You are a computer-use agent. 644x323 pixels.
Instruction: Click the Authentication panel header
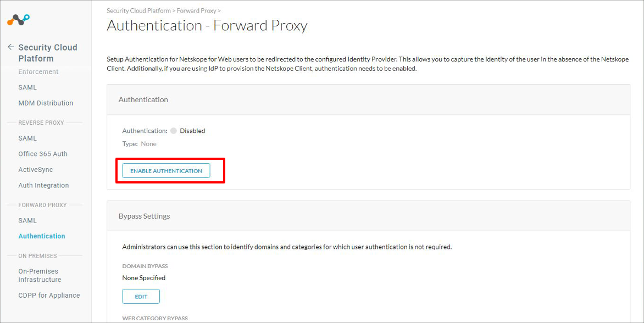click(368, 100)
